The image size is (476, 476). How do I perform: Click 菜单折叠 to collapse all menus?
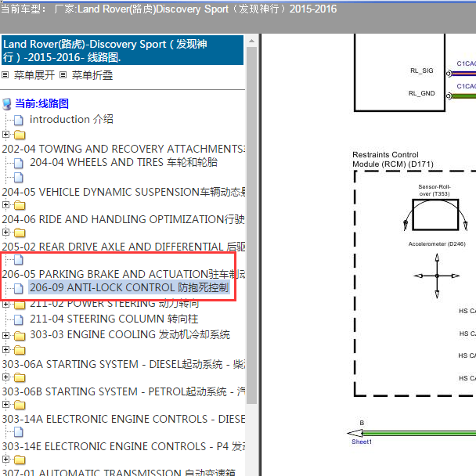click(92, 75)
